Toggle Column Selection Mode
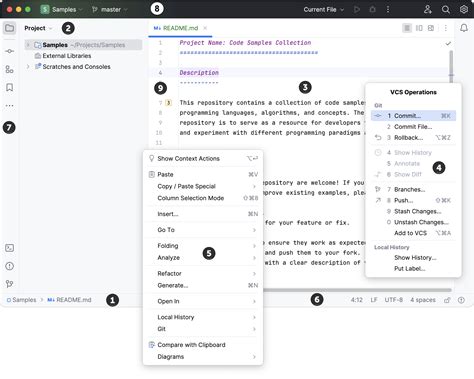This screenshot has width=474, height=379. coord(203,198)
